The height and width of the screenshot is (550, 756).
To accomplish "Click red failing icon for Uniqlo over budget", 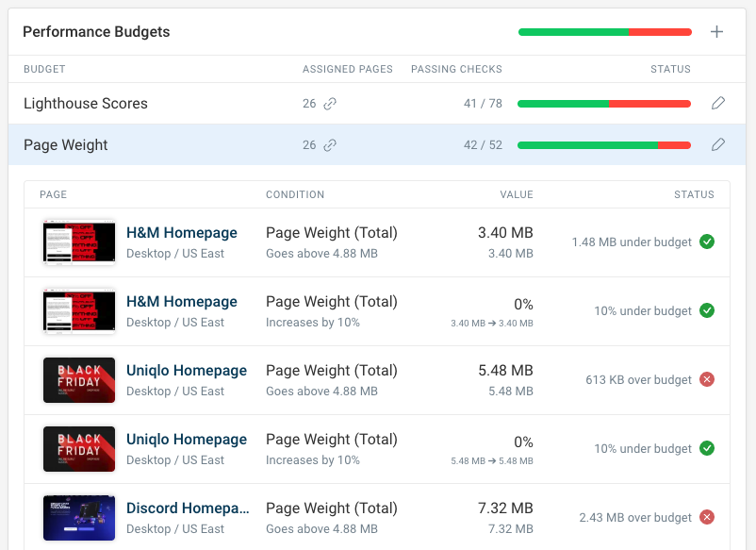I will tap(707, 379).
